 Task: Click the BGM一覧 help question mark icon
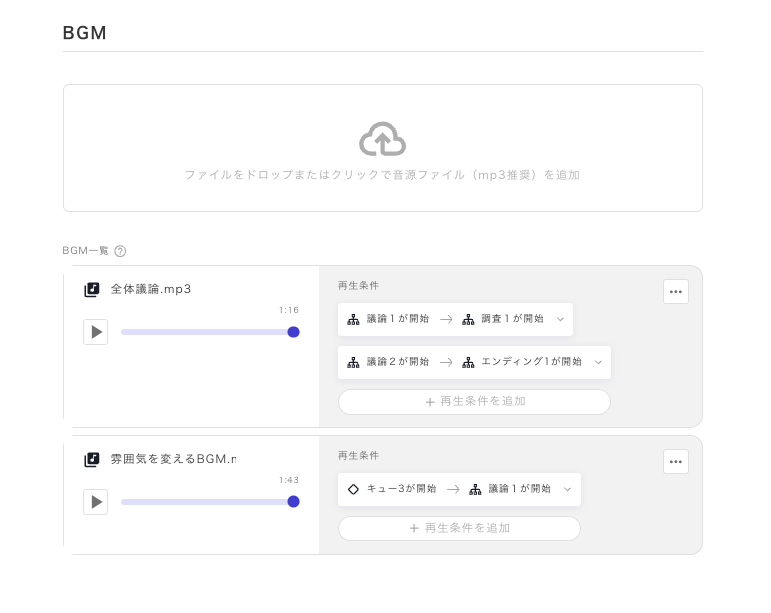(x=120, y=251)
